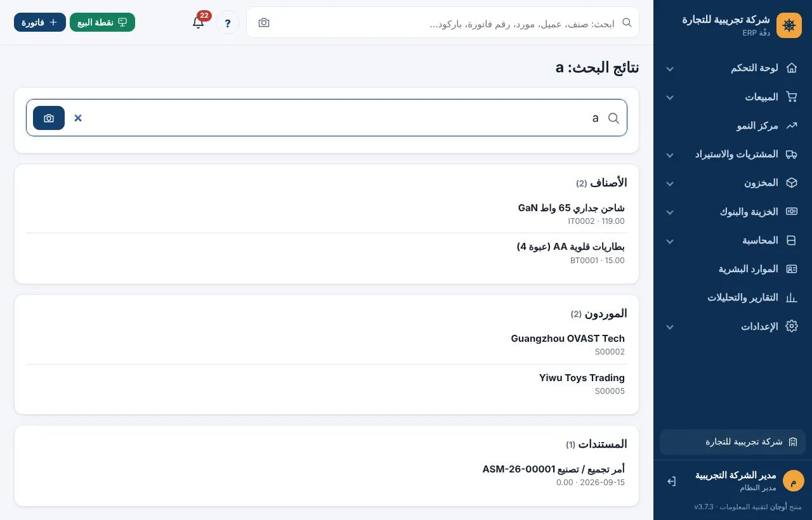Expand the لوحة التحكم menu chevron
812x520 pixels.
pos(670,68)
